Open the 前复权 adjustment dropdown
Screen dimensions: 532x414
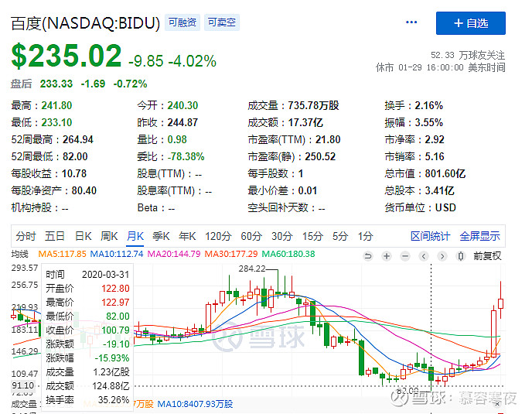click(x=487, y=256)
